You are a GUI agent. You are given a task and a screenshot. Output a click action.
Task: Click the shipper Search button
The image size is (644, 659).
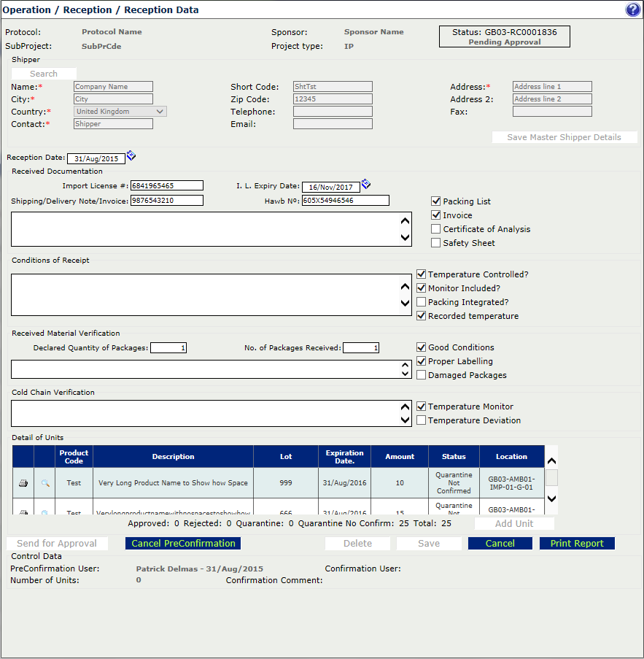pos(44,74)
